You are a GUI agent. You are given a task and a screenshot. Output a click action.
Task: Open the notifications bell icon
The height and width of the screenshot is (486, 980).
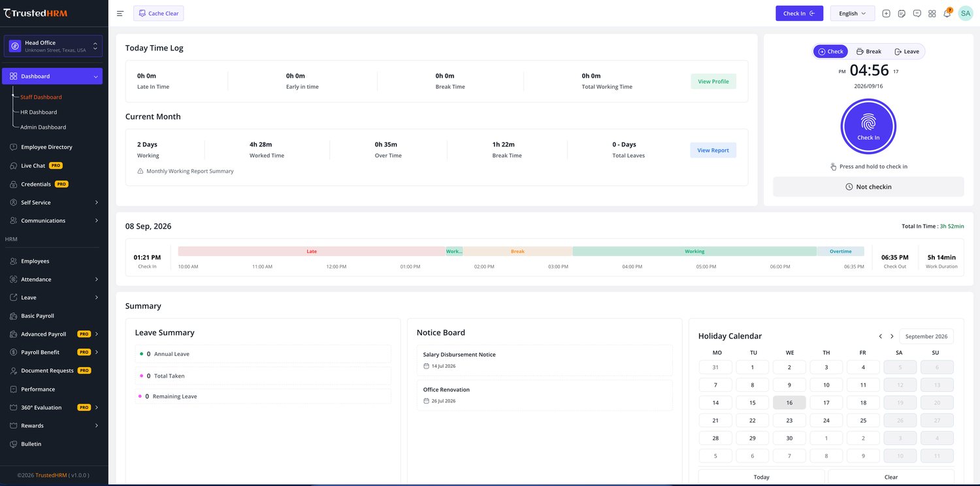tap(947, 13)
